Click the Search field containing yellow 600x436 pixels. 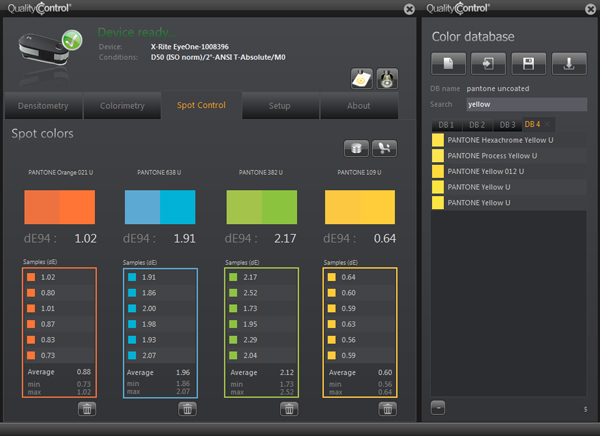[527, 104]
